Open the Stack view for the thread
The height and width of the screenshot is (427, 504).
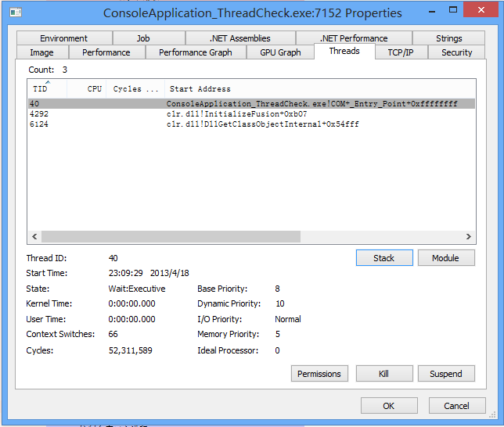tap(383, 258)
